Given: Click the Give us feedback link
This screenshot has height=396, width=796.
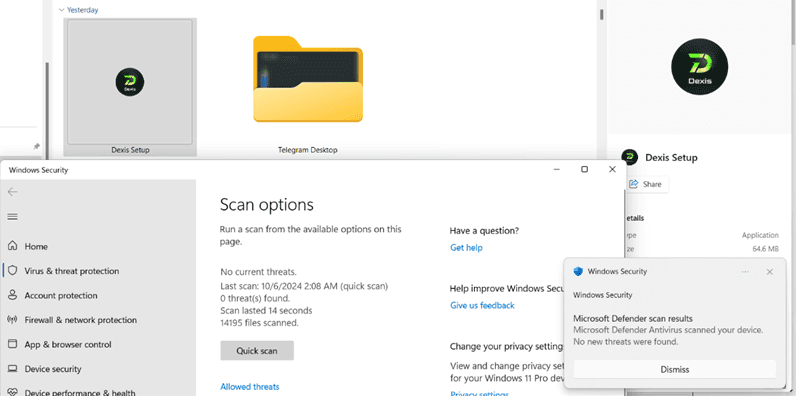Looking at the screenshot, I should (482, 305).
